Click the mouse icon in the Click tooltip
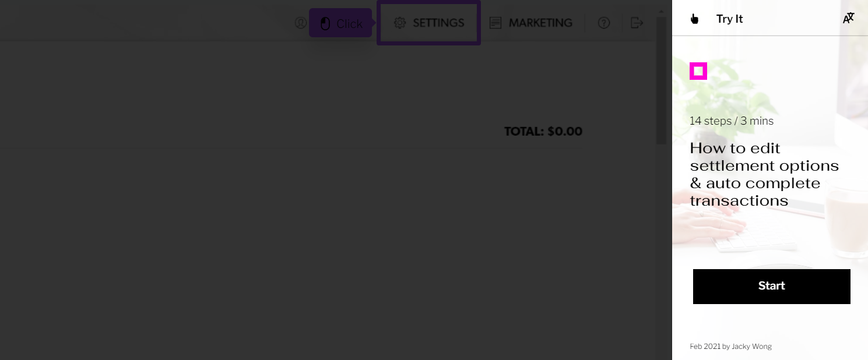The width and height of the screenshot is (868, 360). [325, 23]
